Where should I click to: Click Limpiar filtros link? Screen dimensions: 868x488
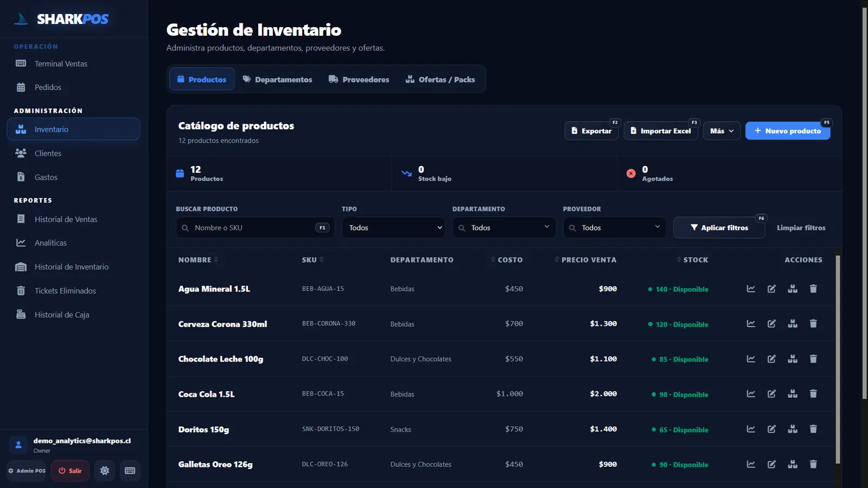801,228
